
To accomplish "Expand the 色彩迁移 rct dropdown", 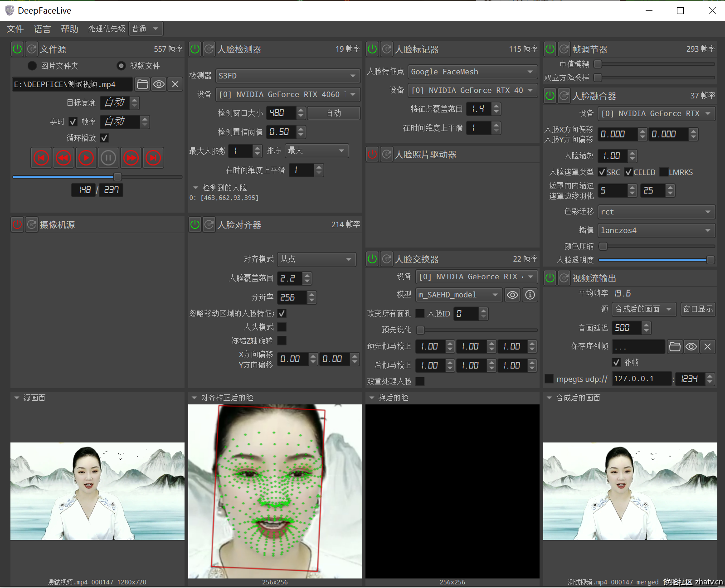I will pos(656,212).
